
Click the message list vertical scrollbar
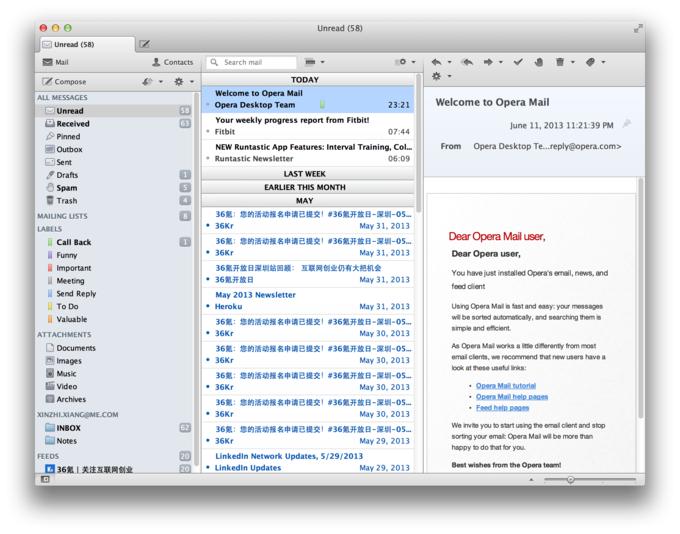tap(418, 143)
